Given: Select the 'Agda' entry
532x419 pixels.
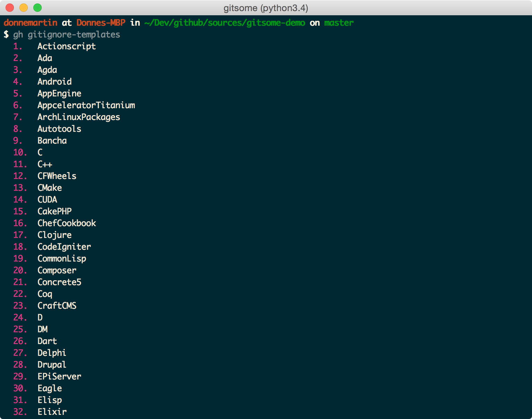Looking at the screenshot, I should tap(47, 70).
